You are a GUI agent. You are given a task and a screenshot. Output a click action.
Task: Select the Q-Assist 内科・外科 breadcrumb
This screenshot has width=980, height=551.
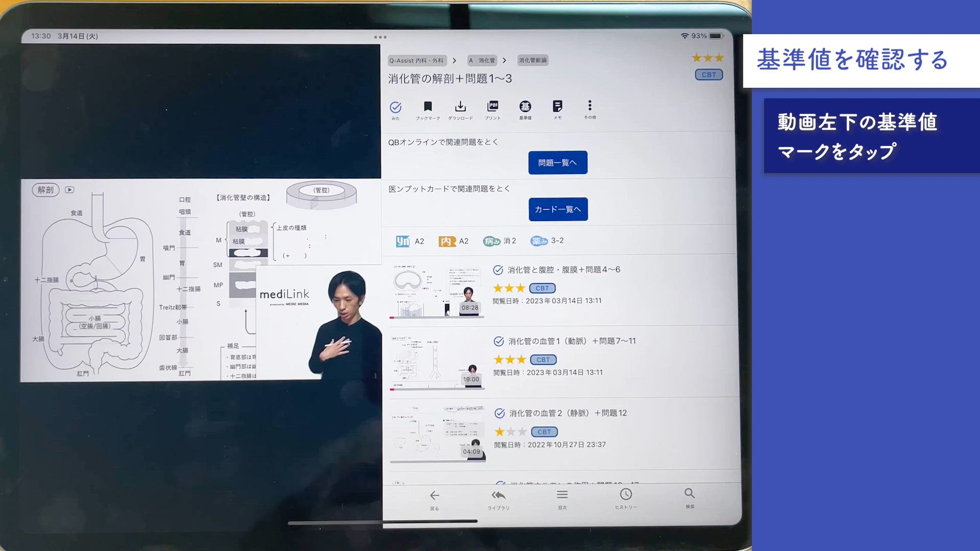(416, 61)
